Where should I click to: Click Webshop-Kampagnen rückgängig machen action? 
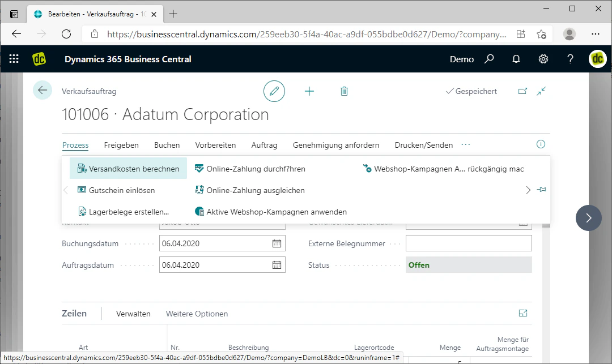(x=443, y=168)
